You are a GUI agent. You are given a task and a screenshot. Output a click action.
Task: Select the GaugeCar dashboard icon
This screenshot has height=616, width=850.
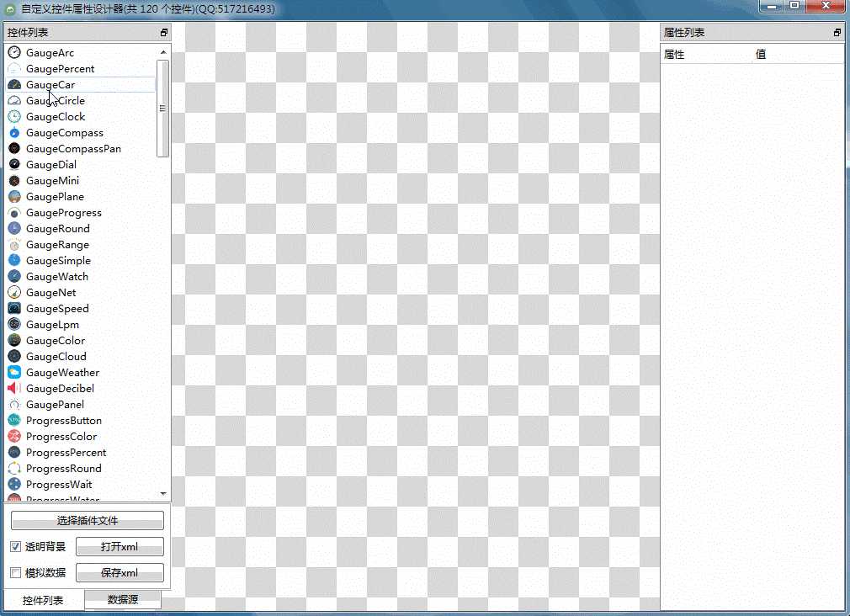(x=14, y=85)
